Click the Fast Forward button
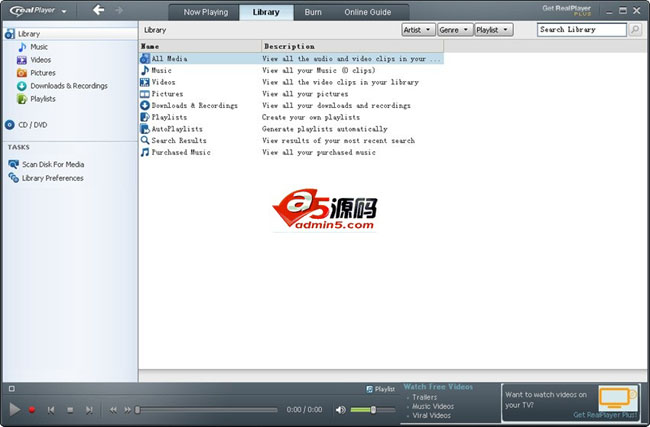650x427 pixels. pyautogui.click(x=127, y=410)
